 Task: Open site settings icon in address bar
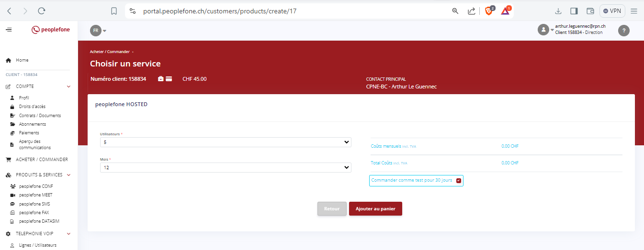pos(133,11)
